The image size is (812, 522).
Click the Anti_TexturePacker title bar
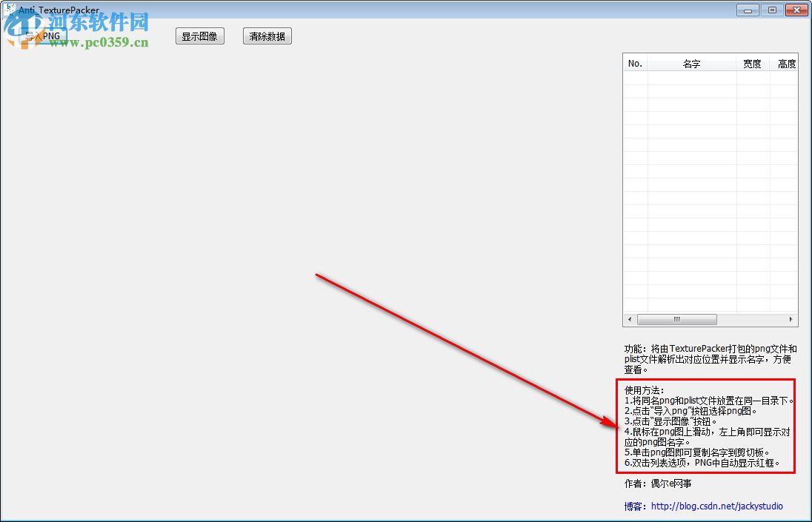(370, 10)
